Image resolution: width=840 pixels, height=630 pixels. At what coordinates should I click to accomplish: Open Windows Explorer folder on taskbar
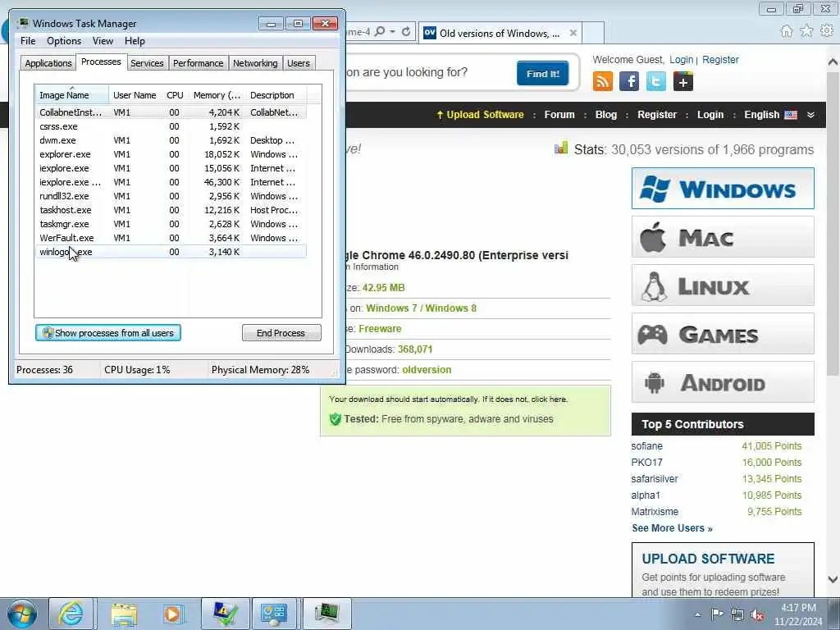coord(125,614)
